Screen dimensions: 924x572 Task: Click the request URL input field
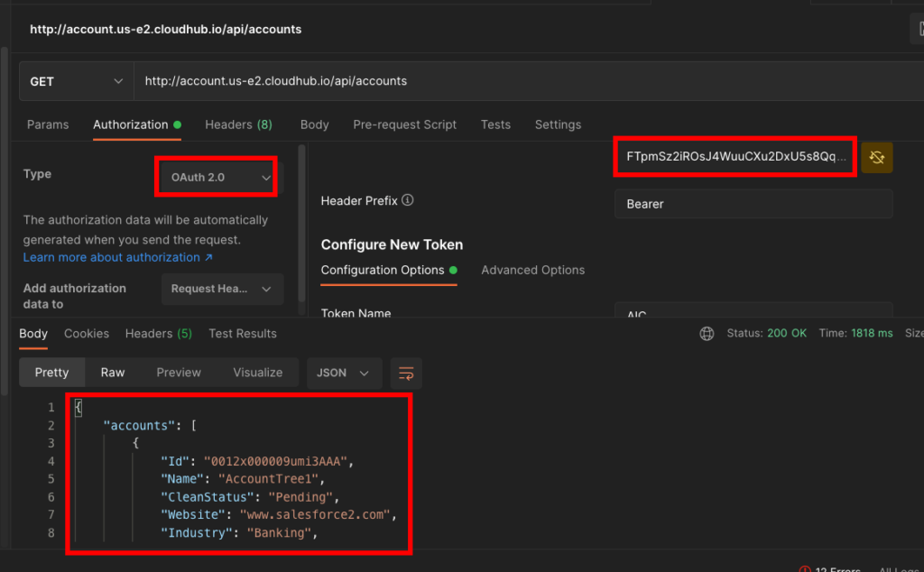523,81
